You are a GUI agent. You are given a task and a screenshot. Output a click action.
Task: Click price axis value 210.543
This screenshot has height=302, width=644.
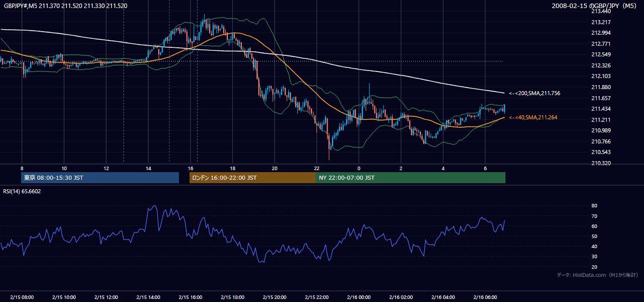click(601, 152)
